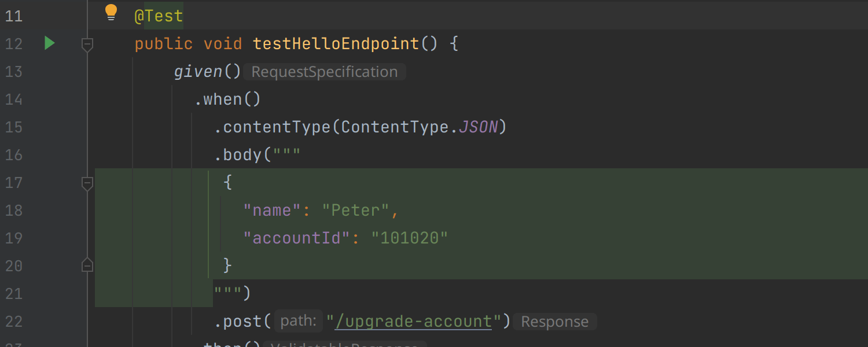Click the .post method call

(x=242, y=322)
